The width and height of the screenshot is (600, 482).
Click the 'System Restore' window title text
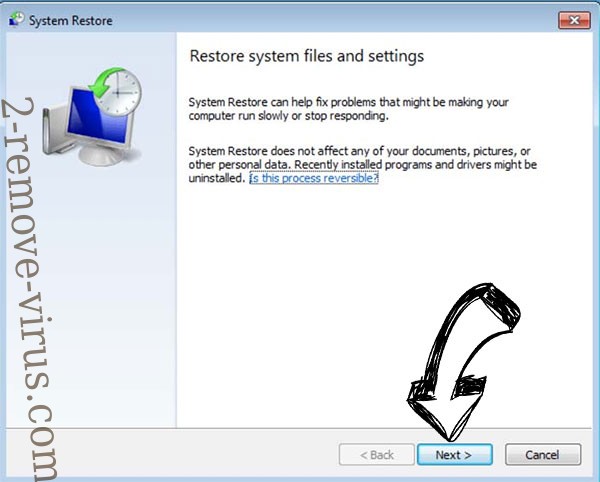pyautogui.click(x=71, y=21)
